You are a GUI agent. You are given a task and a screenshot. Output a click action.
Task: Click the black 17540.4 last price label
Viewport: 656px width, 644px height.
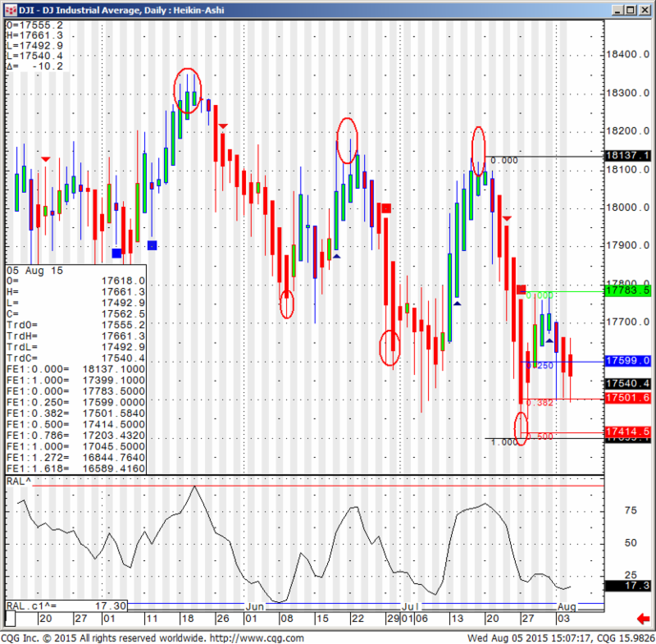(627, 383)
